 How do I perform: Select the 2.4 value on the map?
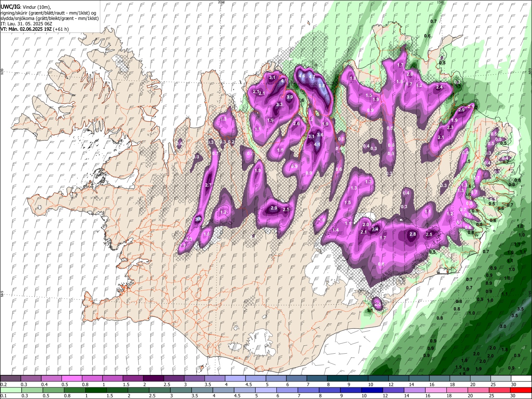pyautogui.click(x=439, y=87)
